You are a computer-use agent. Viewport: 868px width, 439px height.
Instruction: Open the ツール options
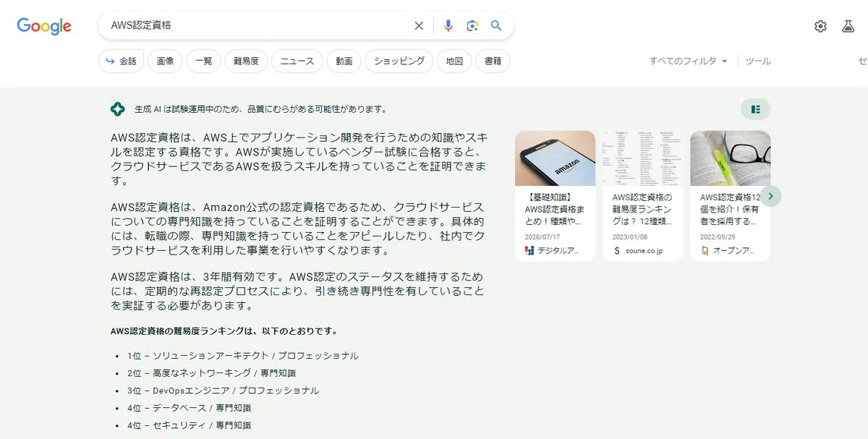[758, 61]
